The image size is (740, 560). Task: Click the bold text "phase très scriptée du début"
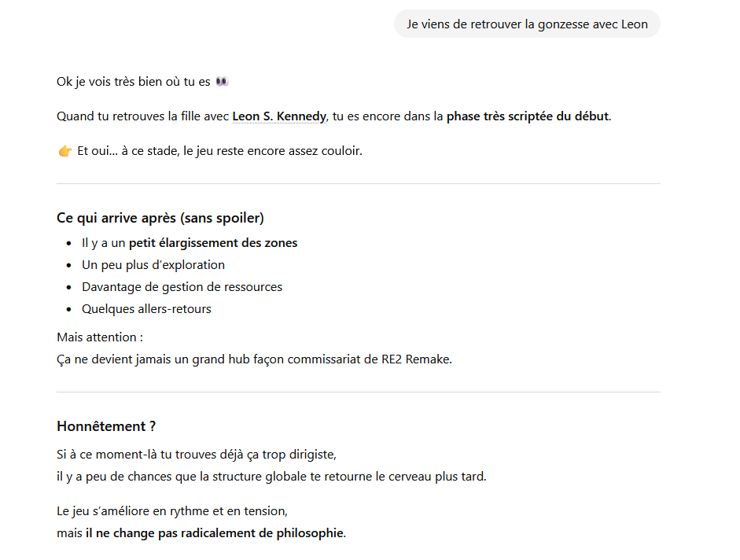tap(527, 116)
